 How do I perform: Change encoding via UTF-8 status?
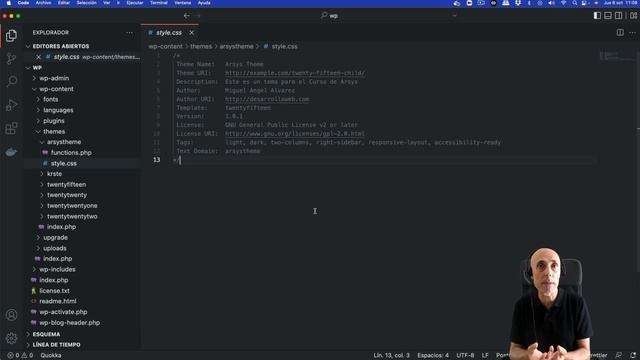pos(465,356)
